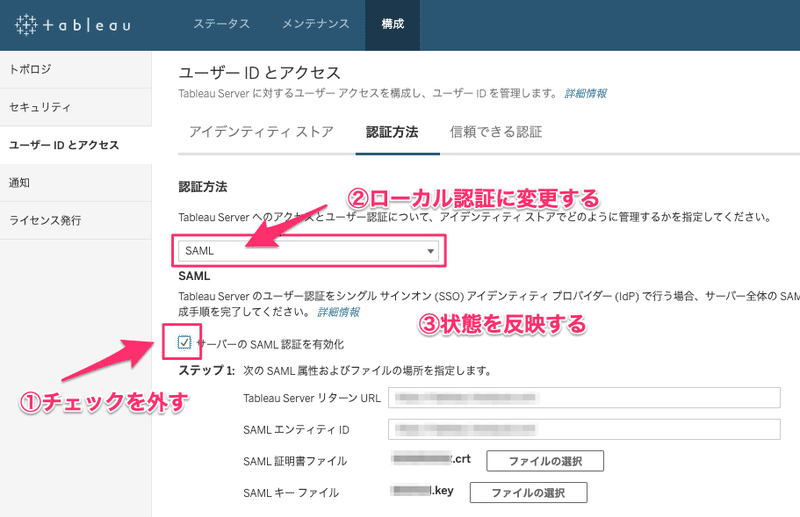Click the ステップ 1: label
800x517 pixels.
click(206, 371)
